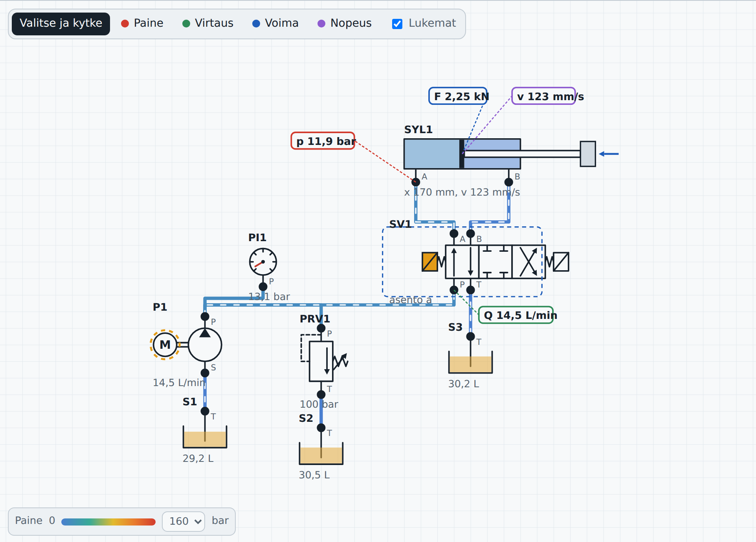Select the Nopeus probe type
This screenshot has height=542, width=756.
click(x=345, y=23)
